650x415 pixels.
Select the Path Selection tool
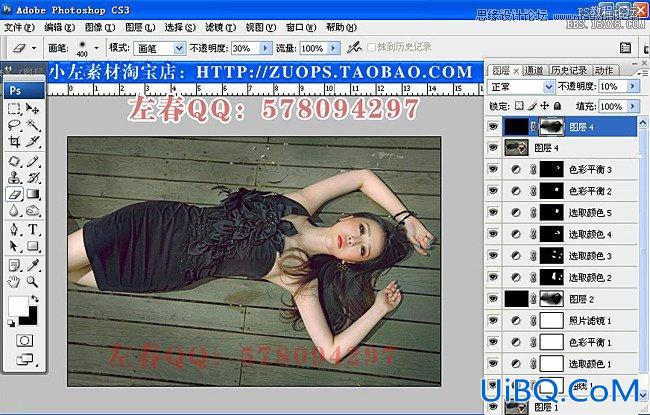pyautogui.click(x=15, y=246)
